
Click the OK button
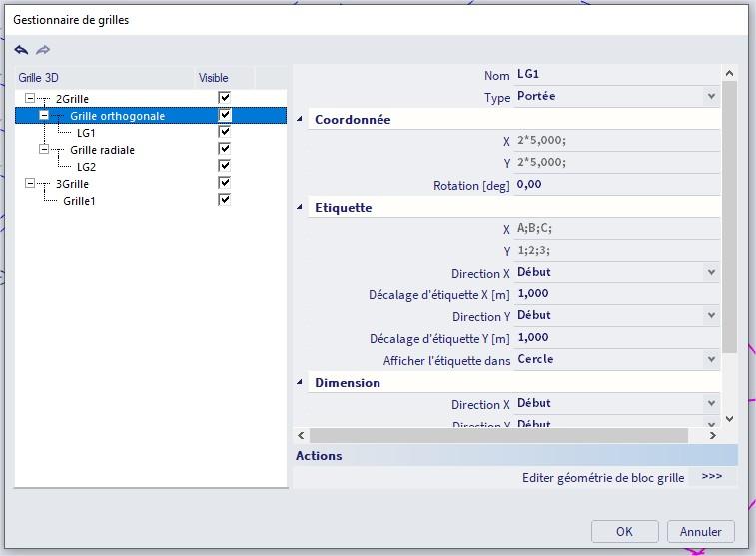coord(624,531)
